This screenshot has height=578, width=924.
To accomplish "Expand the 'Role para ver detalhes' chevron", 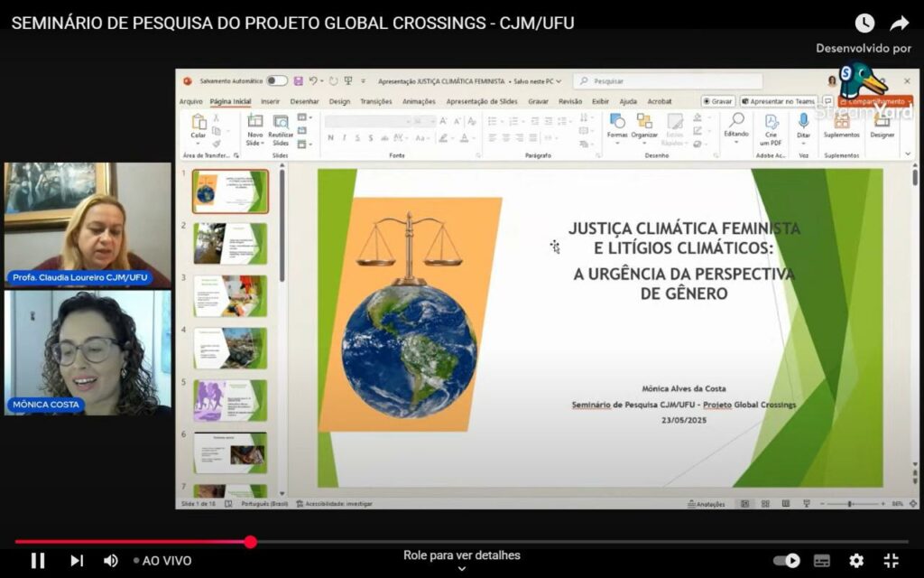I will pos(462,569).
